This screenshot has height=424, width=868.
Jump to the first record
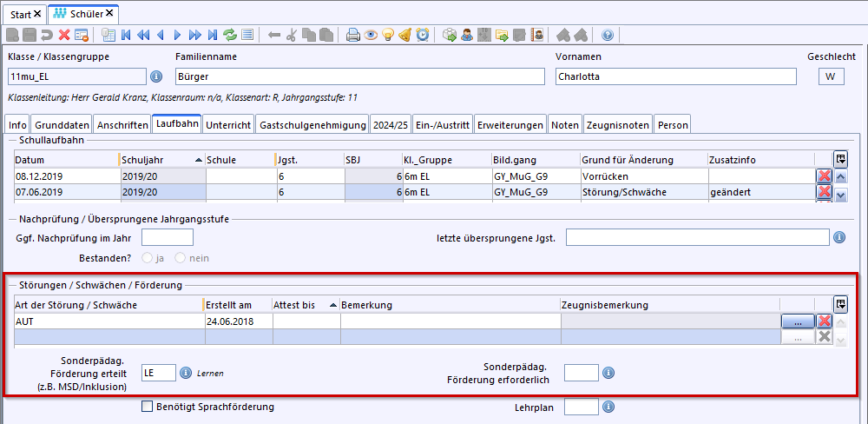(x=126, y=35)
